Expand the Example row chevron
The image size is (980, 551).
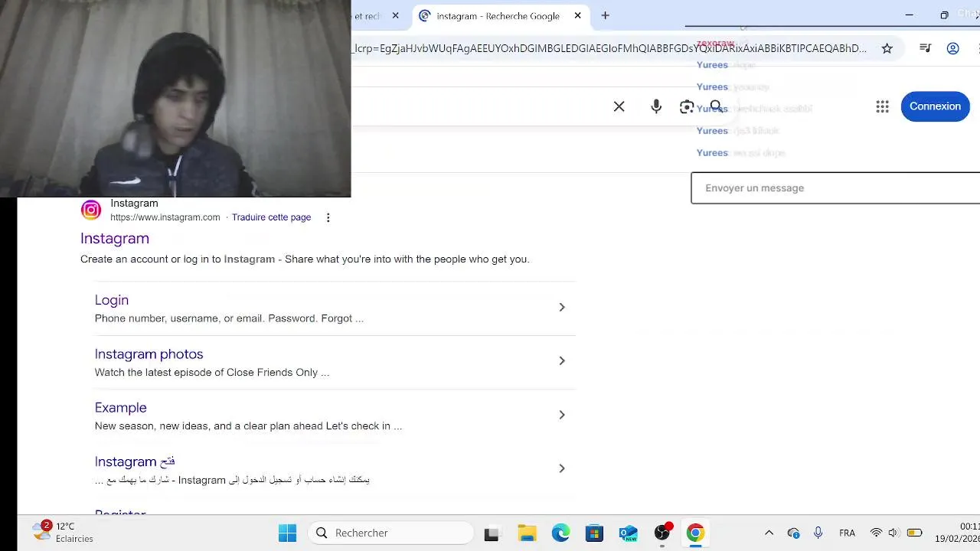pos(561,414)
